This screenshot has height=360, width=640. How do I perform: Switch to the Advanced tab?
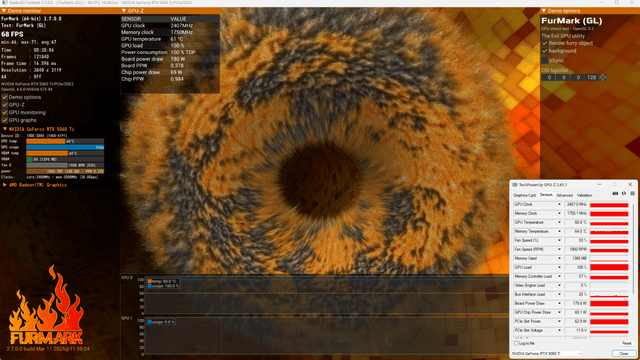(x=564, y=196)
